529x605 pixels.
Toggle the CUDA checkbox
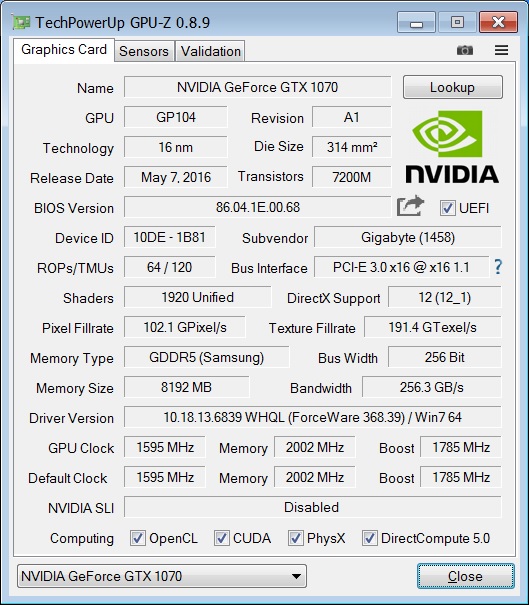coord(221,538)
